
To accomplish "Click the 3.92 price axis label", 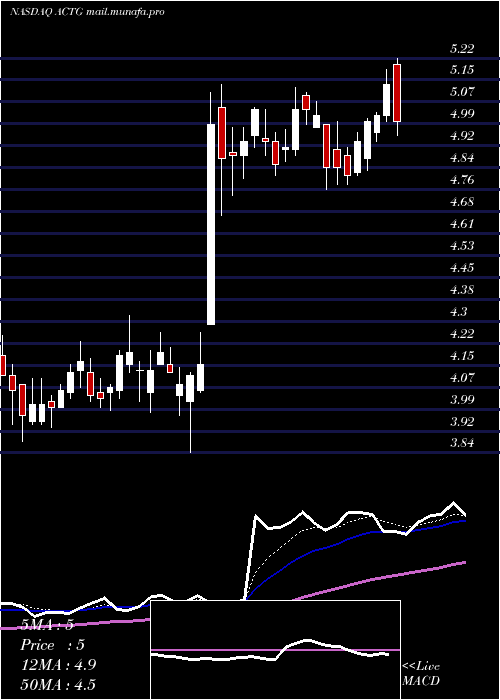I will (x=462, y=422).
